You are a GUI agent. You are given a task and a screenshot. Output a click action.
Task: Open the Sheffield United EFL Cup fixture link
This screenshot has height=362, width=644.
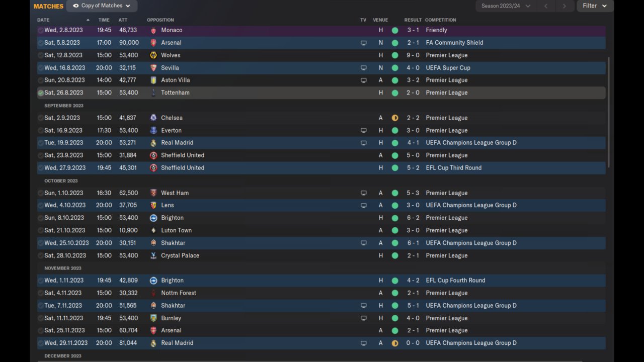click(x=183, y=168)
